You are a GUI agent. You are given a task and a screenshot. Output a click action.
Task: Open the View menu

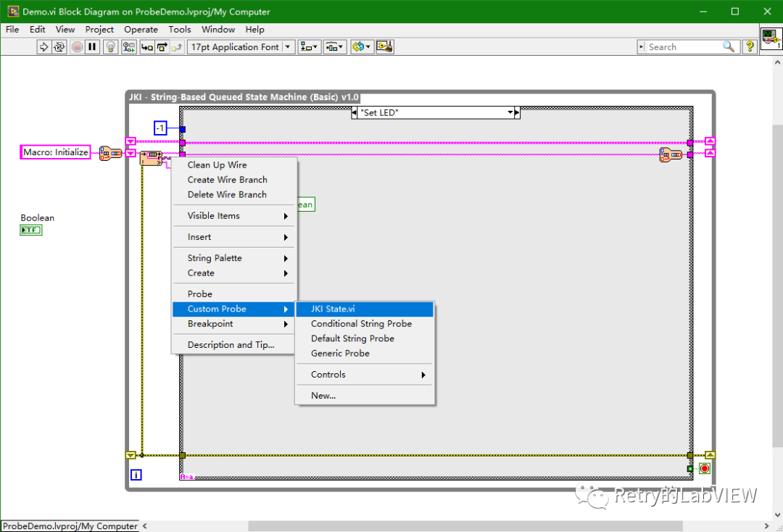click(x=65, y=30)
